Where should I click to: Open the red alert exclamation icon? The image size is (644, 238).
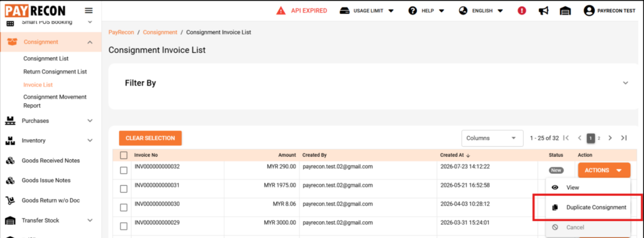522,11
